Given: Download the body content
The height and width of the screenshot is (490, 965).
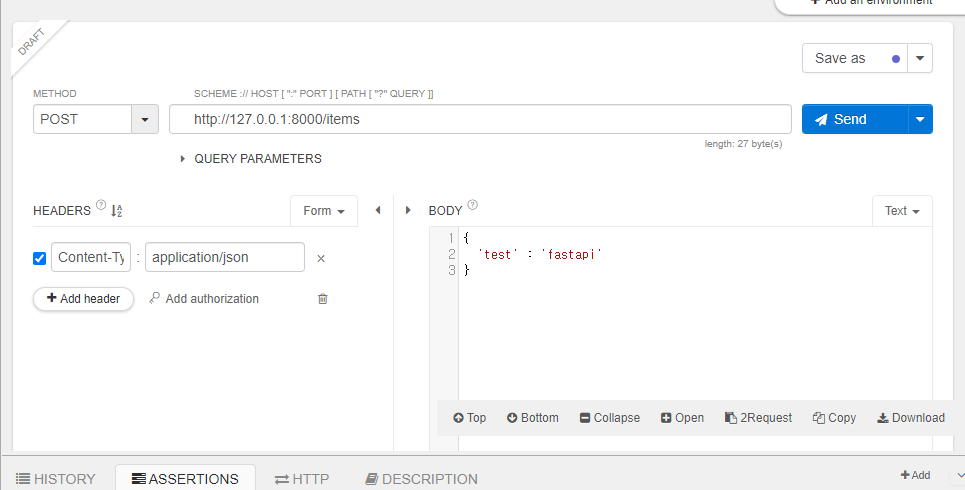Looking at the screenshot, I should (911, 417).
